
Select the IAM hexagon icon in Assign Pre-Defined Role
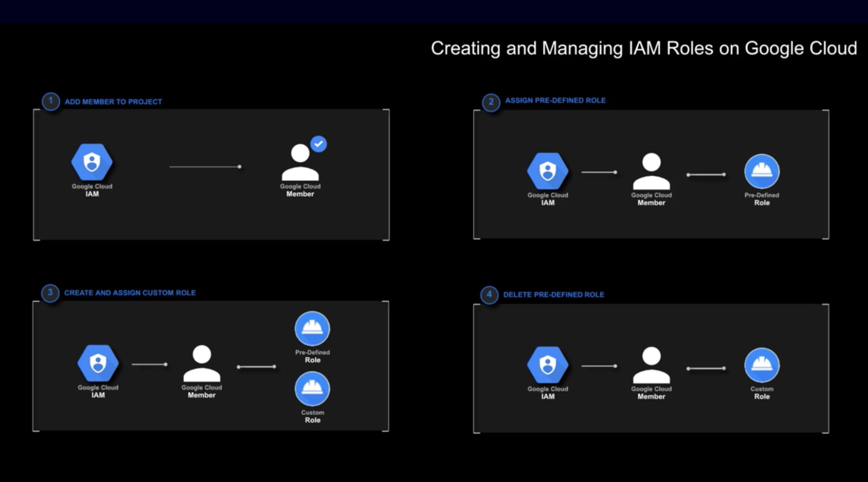[x=548, y=171]
